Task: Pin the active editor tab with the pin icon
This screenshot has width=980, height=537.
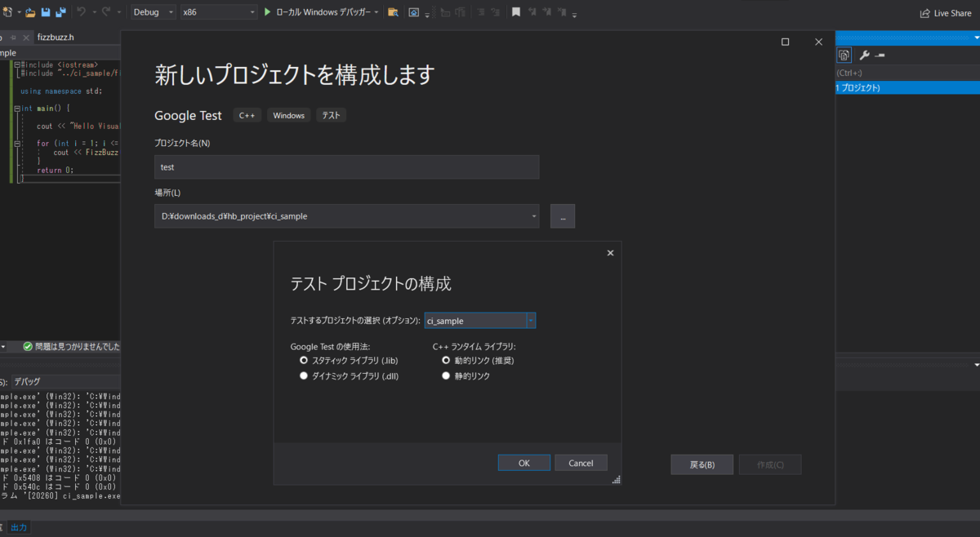Action: (x=14, y=38)
